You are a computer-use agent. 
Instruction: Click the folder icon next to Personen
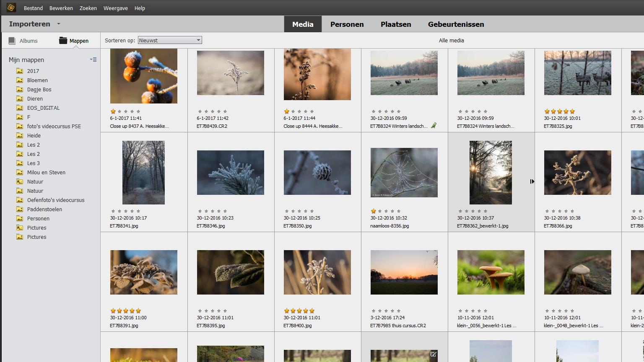point(20,218)
